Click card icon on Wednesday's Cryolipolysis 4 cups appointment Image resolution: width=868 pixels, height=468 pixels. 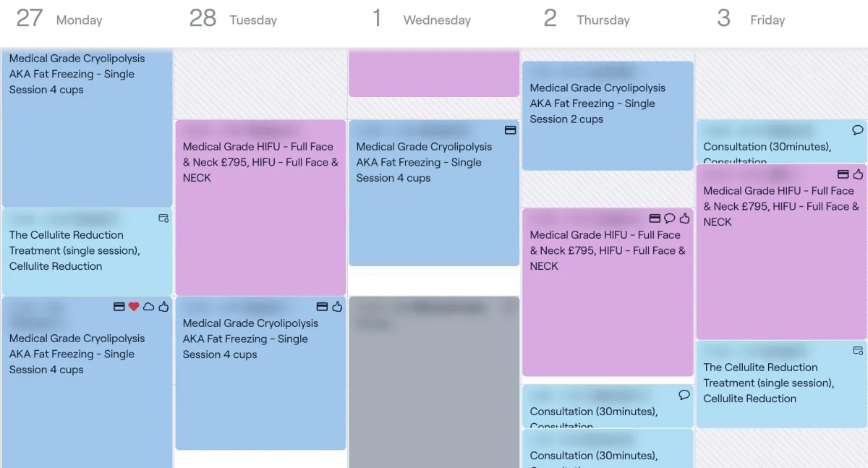[x=510, y=129]
